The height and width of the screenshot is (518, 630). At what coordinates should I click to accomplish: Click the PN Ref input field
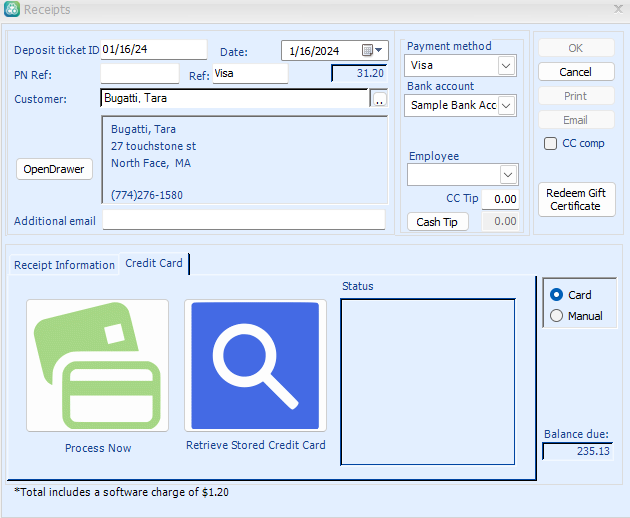point(139,74)
